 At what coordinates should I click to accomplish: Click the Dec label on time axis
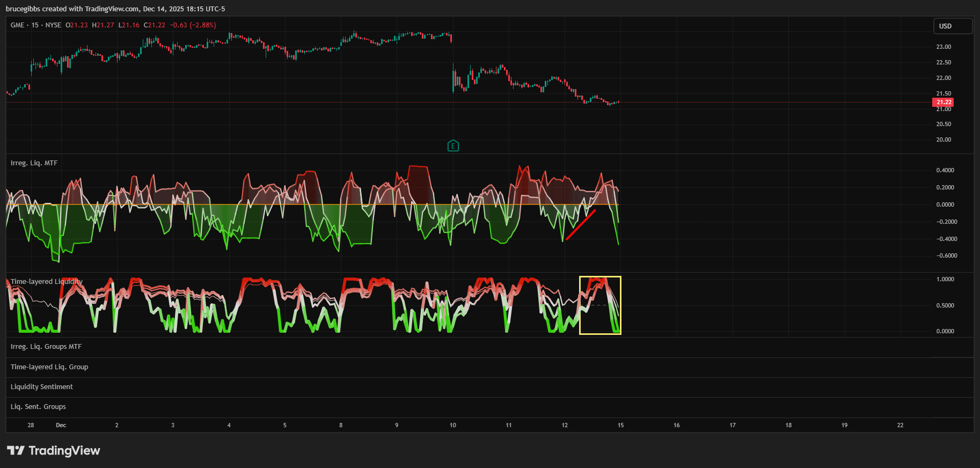(61, 425)
